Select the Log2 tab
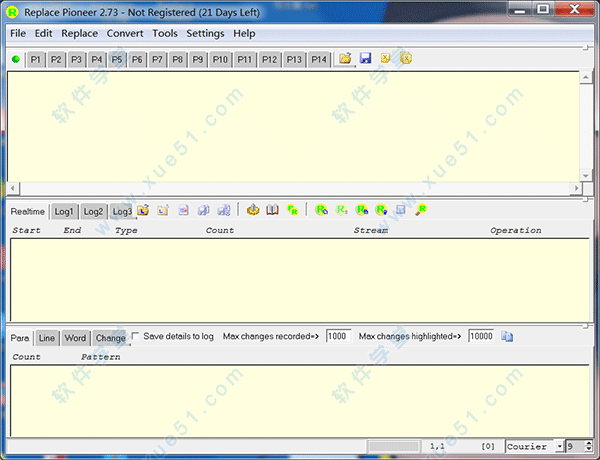 (93, 212)
